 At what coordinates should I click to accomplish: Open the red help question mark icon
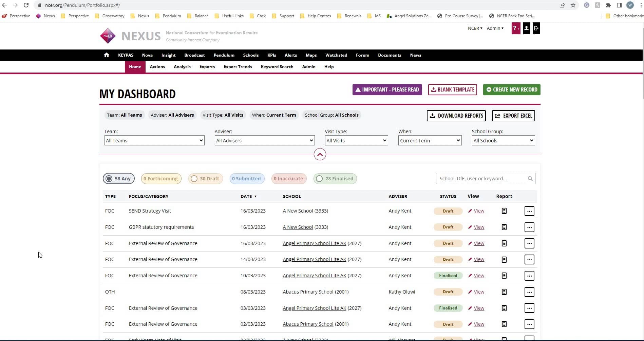(x=515, y=28)
